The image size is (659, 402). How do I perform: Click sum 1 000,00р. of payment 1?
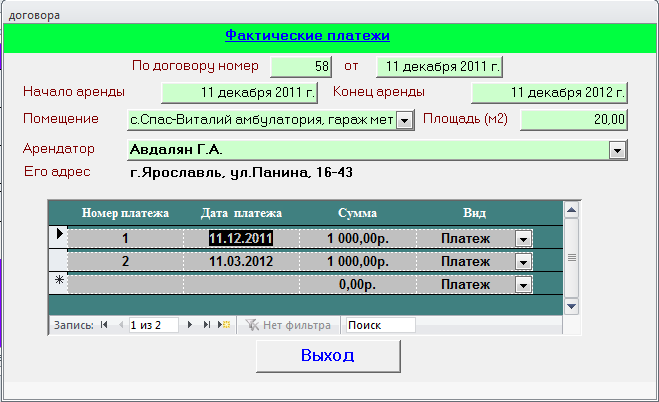point(358,239)
